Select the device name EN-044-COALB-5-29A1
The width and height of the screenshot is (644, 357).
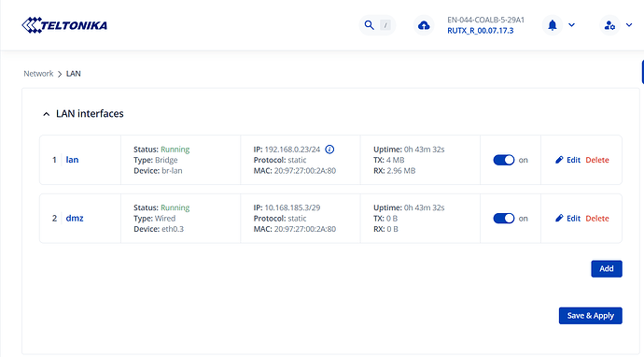click(486, 20)
